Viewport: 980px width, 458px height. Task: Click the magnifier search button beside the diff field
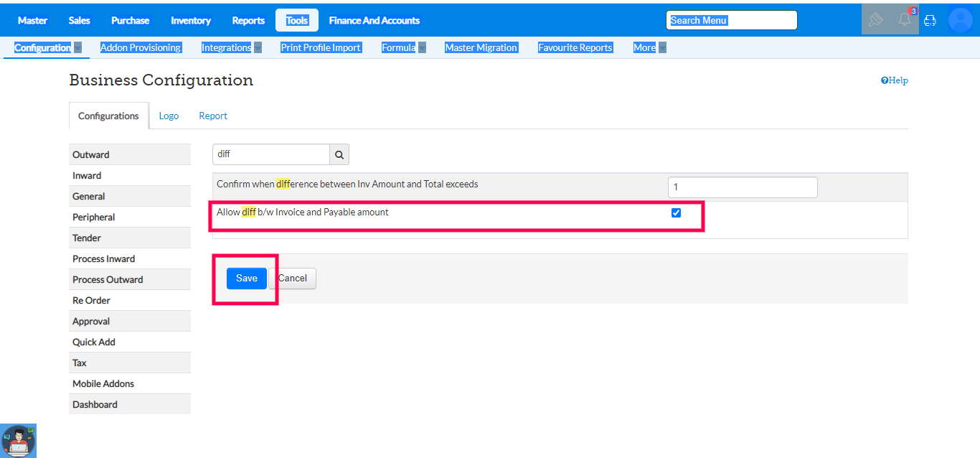pyautogui.click(x=339, y=154)
